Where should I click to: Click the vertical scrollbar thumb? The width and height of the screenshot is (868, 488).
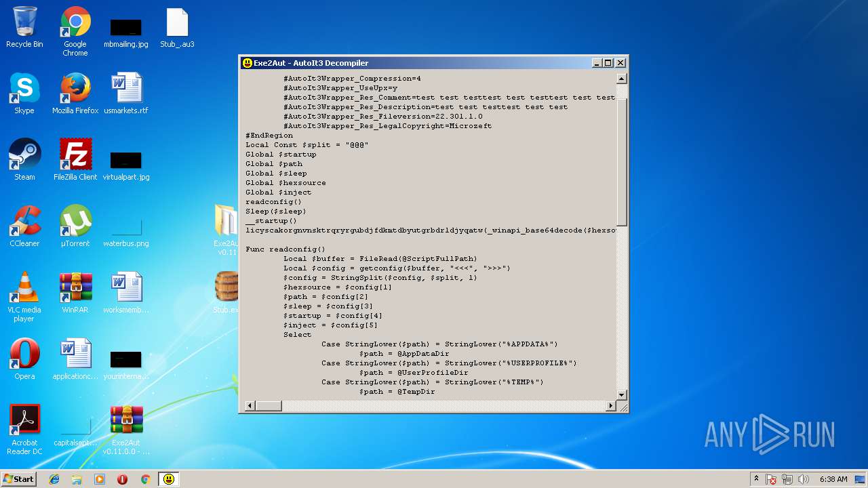click(621, 162)
